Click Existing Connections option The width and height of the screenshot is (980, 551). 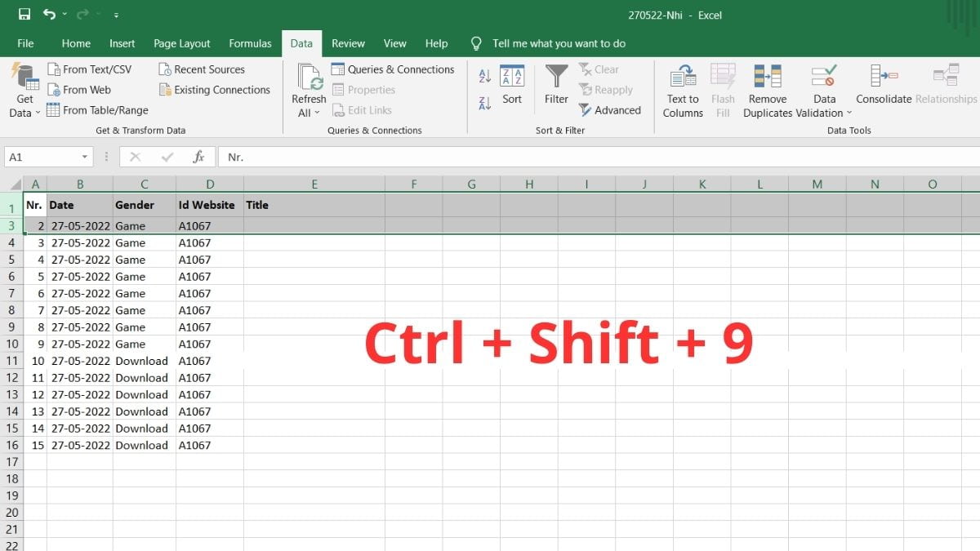[x=215, y=90]
